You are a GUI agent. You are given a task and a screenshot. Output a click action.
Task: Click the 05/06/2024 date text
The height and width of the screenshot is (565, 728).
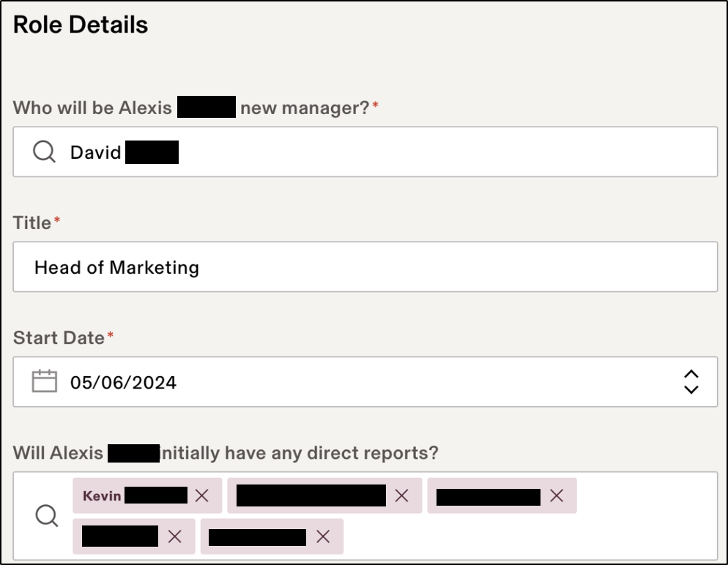(x=123, y=382)
